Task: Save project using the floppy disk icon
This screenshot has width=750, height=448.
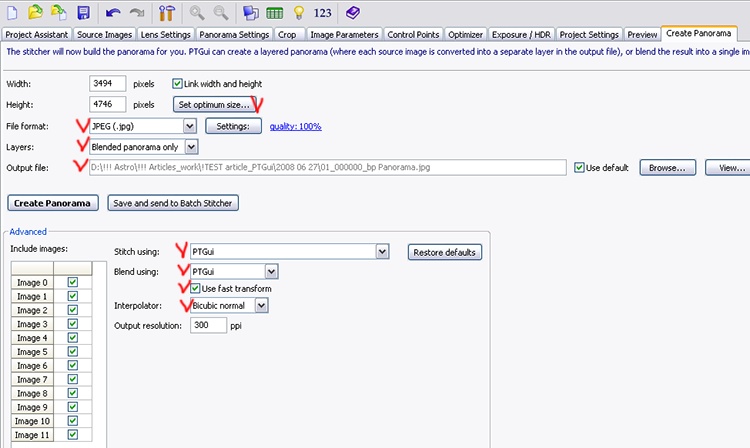Action: pyautogui.click(x=83, y=13)
